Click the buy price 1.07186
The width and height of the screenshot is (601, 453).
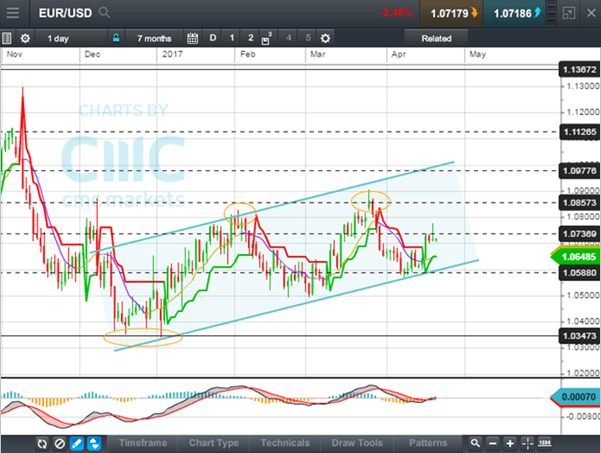tap(514, 13)
